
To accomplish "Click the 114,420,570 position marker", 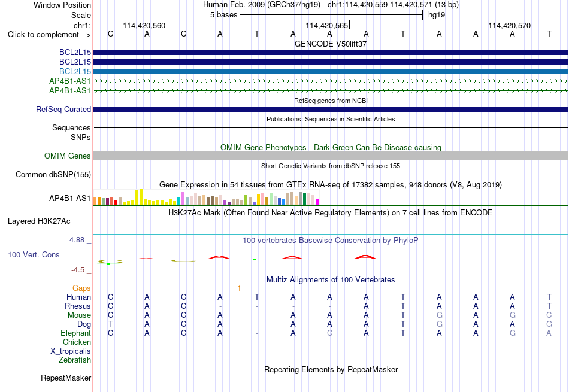I will coord(509,25).
